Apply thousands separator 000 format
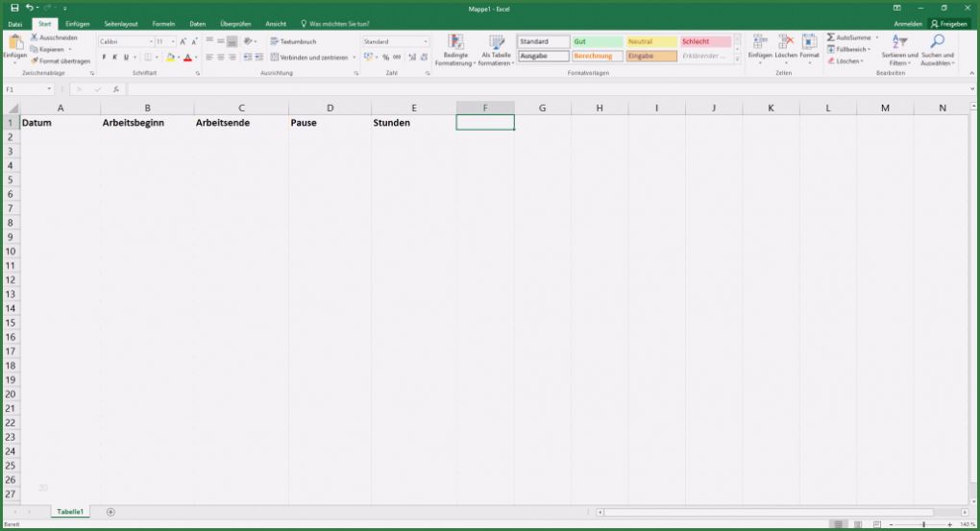Screen dimensions: 980x531 [397, 57]
